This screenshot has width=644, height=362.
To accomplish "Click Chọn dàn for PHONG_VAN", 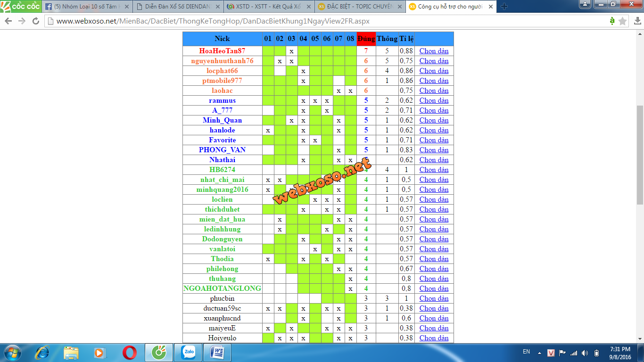I will tap(434, 150).
